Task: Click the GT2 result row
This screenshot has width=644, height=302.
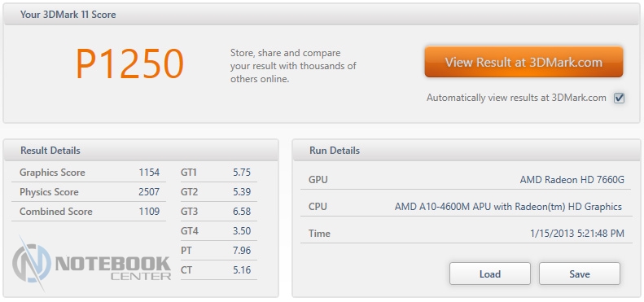Action: click(218, 192)
